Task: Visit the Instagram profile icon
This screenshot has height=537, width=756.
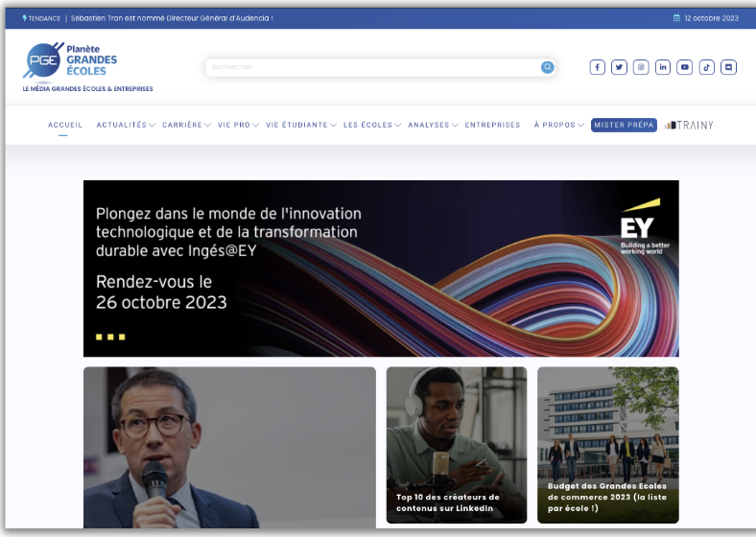Action: [x=641, y=67]
